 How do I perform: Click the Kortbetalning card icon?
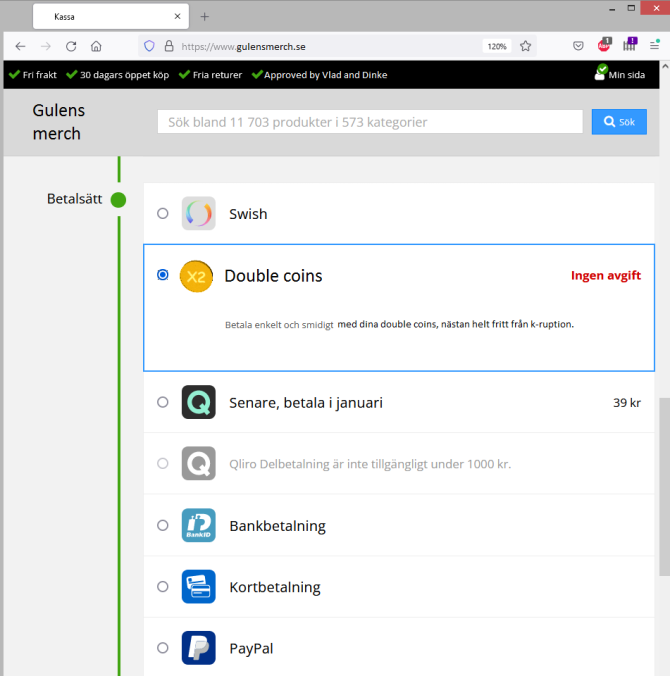pos(198,587)
